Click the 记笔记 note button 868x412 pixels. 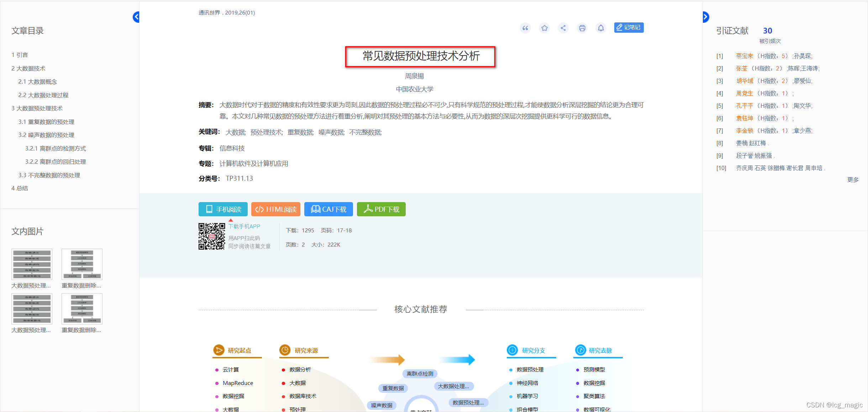[x=628, y=27]
